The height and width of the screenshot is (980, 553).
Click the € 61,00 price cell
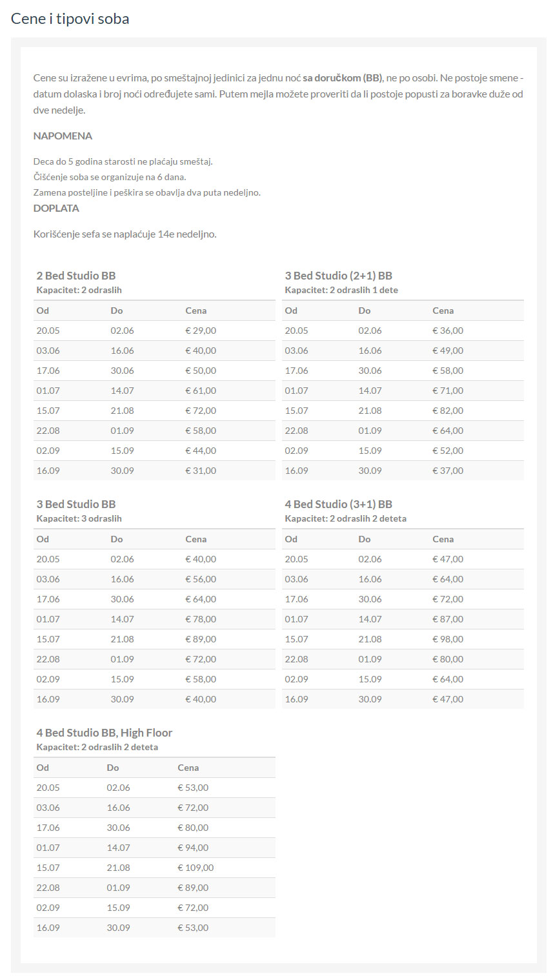point(201,391)
